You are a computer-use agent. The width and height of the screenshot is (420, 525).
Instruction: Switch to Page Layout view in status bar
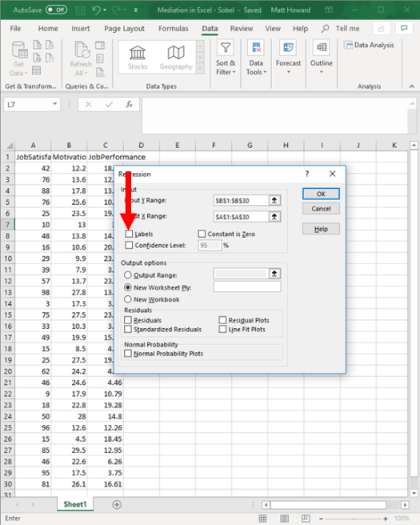pyautogui.click(x=285, y=519)
